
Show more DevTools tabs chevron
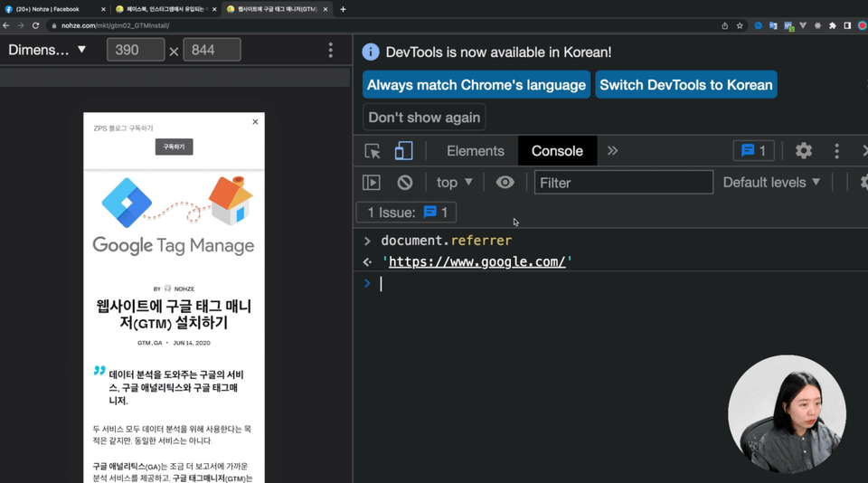612,151
